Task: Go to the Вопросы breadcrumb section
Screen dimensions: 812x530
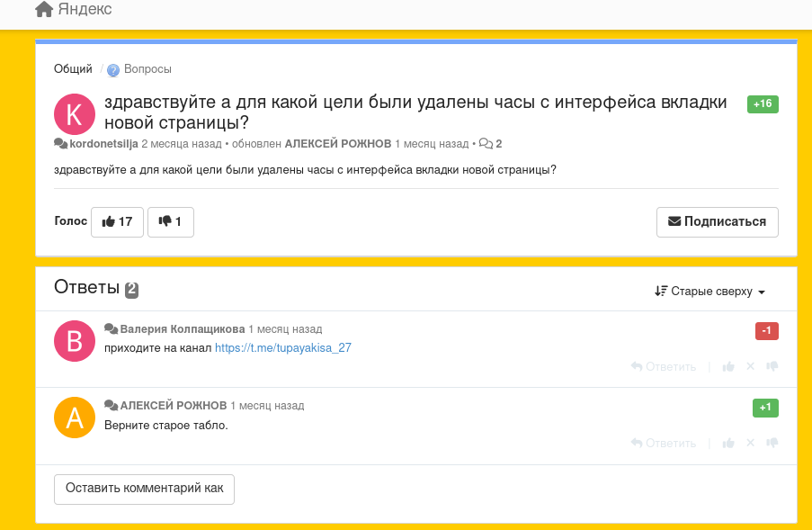Action: 147,69
